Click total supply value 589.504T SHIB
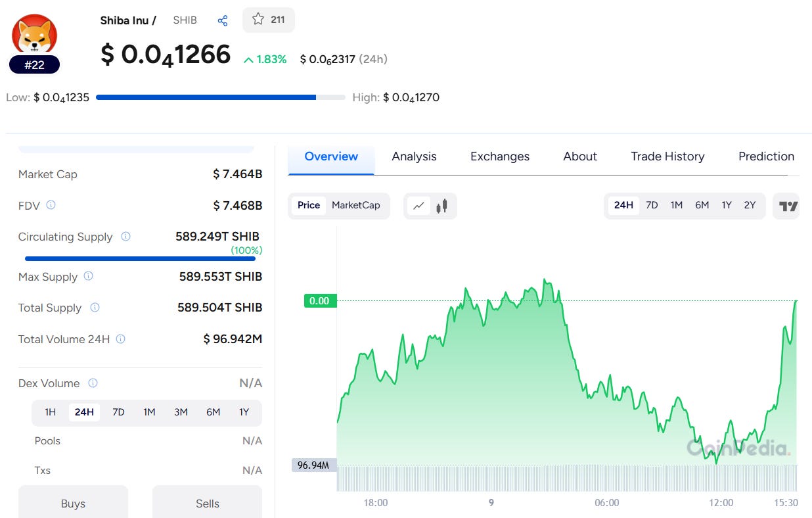812x518 pixels. coord(220,308)
